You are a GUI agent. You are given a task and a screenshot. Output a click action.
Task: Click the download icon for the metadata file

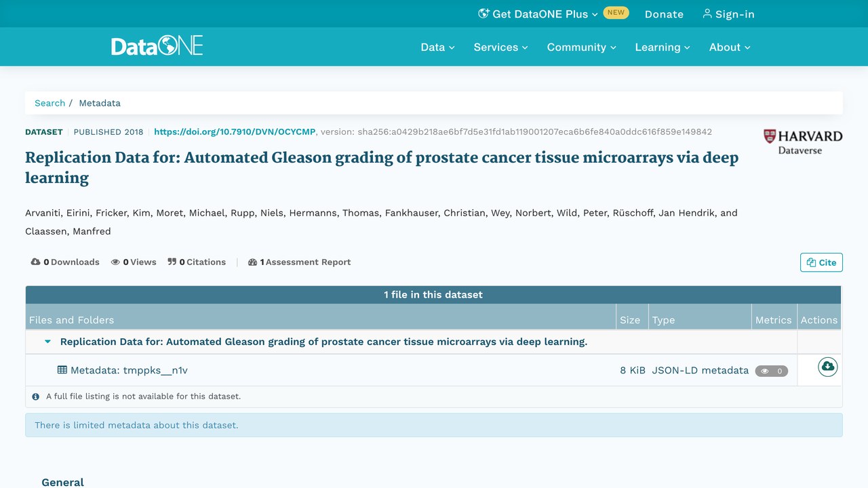pyautogui.click(x=827, y=367)
